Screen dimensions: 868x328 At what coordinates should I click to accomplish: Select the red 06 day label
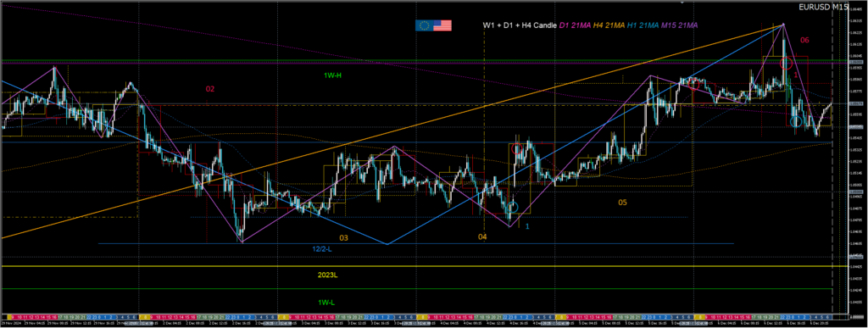(x=805, y=40)
